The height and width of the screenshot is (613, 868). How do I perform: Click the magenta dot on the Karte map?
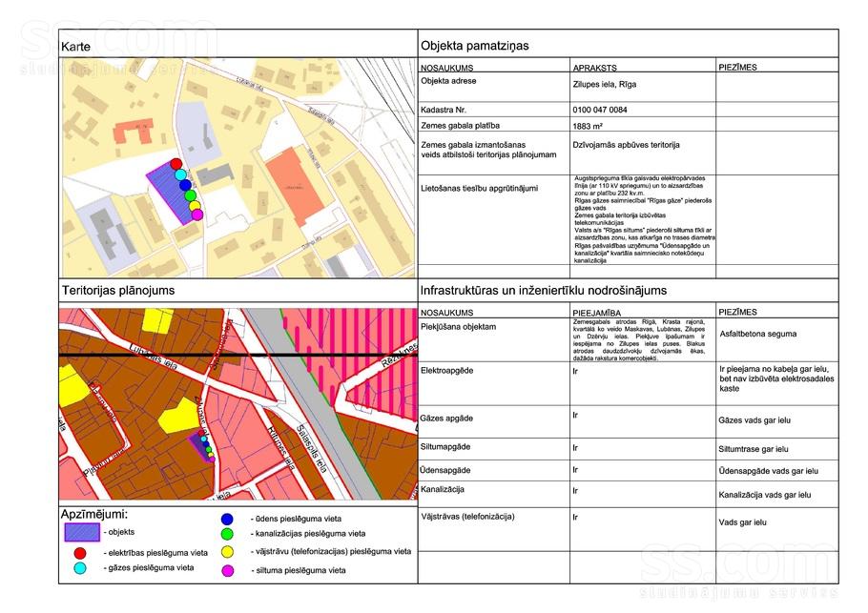[x=197, y=215]
